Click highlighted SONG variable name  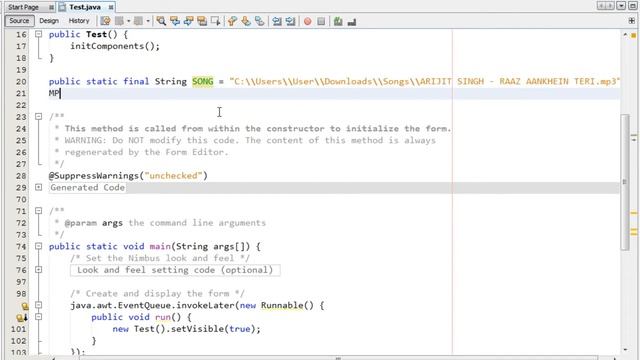coord(203,82)
